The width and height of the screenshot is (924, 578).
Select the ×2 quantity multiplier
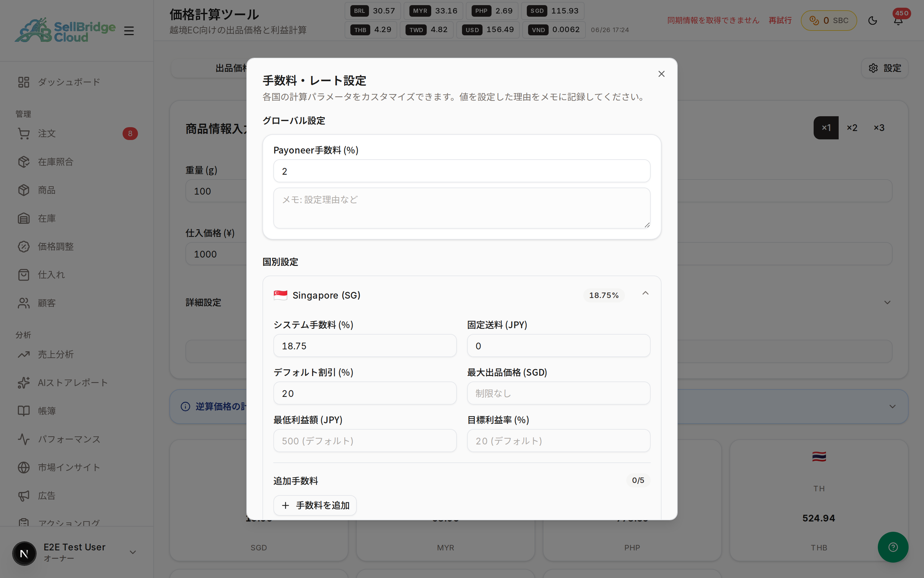coord(852,128)
